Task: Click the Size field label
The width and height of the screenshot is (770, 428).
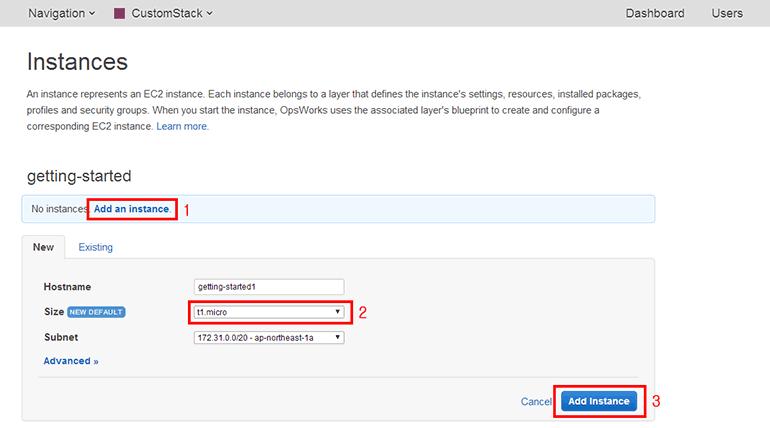Action: [x=53, y=312]
